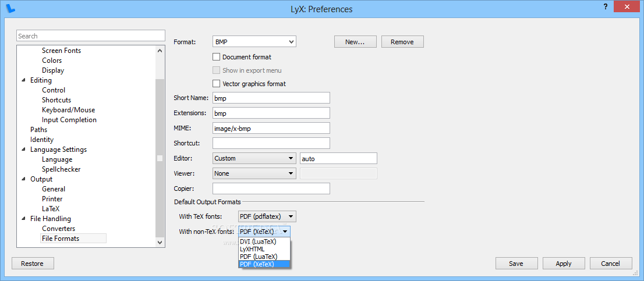The width and height of the screenshot is (644, 281).
Task: Select Colors in the tree
Action: 52,61
